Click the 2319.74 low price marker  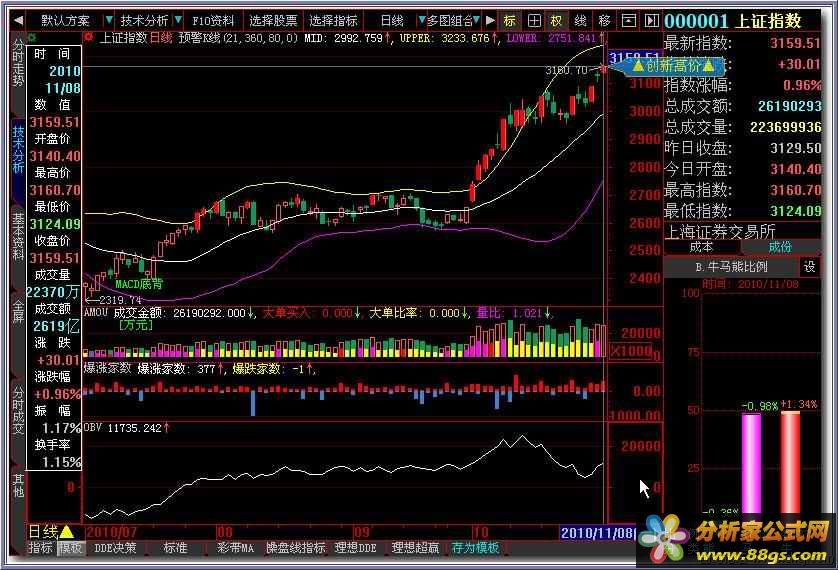click(120, 300)
